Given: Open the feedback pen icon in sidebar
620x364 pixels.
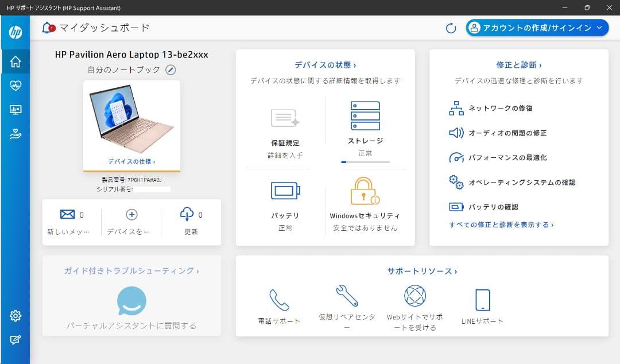Looking at the screenshot, I should click(x=15, y=340).
